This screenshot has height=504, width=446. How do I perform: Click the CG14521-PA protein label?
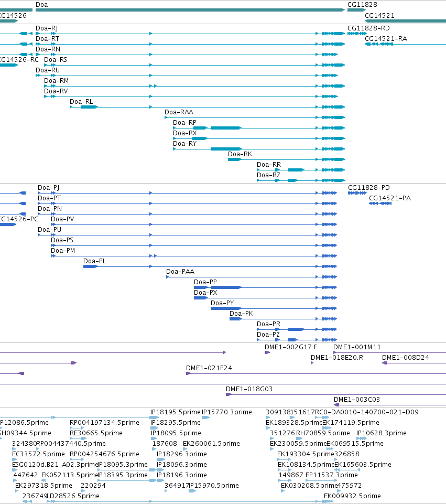[390, 198]
